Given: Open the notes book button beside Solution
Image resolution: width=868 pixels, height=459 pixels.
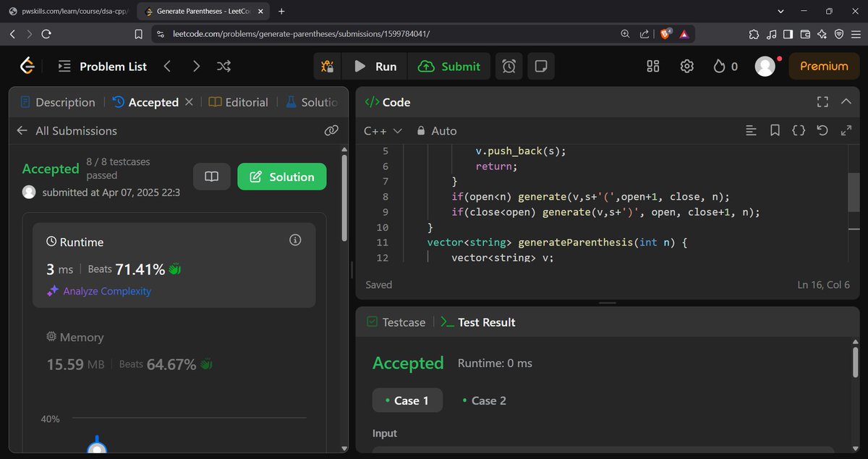Looking at the screenshot, I should [212, 177].
